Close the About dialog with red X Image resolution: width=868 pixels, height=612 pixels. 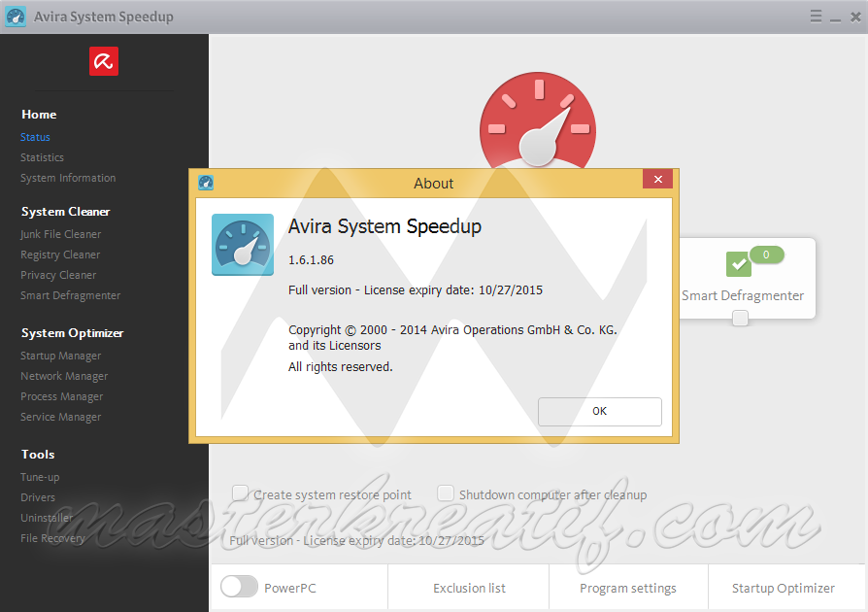click(657, 179)
